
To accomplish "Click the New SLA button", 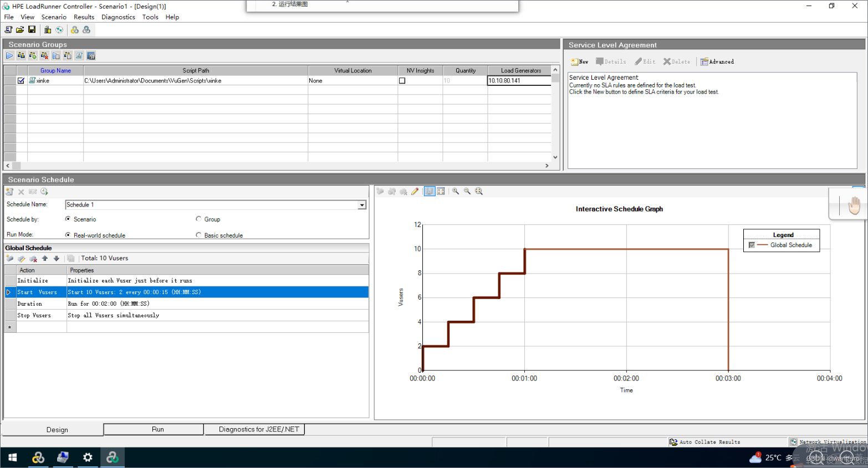I will tap(580, 61).
